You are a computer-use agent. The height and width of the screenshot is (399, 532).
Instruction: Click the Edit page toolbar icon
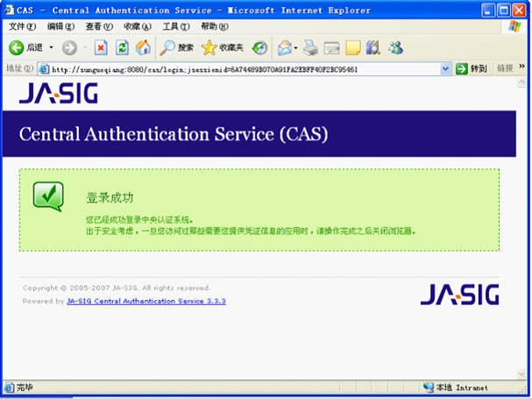pyautogui.click(x=331, y=48)
